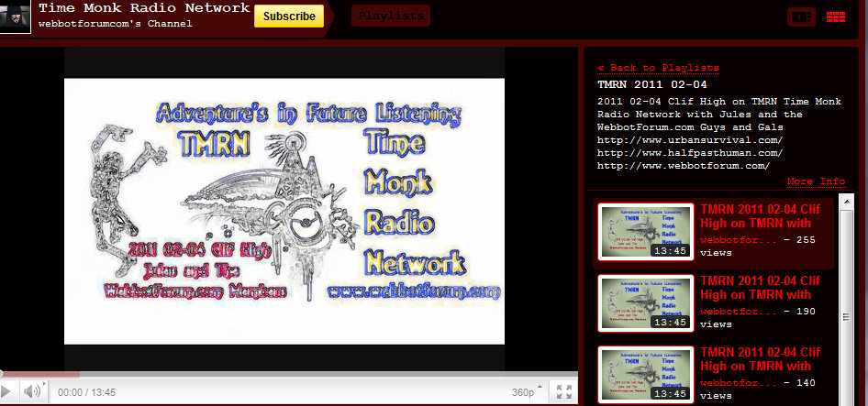Viewport: 868px width, 406px height.
Task: Click the elapsed time '00:00 / 13:45'
Action: coord(86,393)
